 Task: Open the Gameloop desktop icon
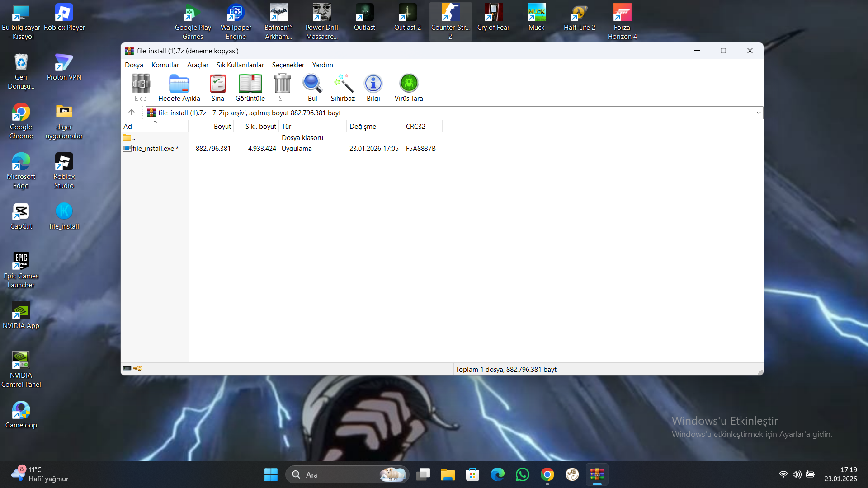pos(21,415)
